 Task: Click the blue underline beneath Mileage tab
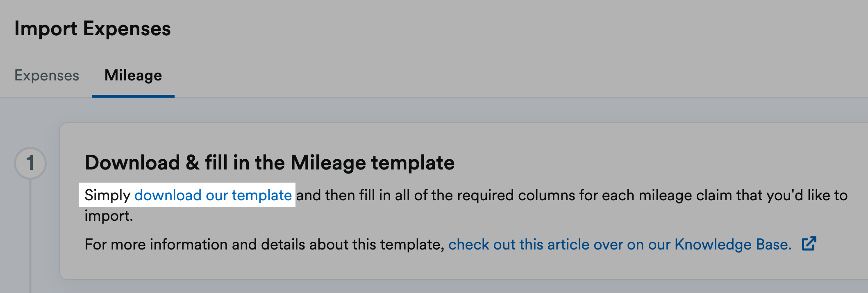pyautogui.click(x=133, y=96)
